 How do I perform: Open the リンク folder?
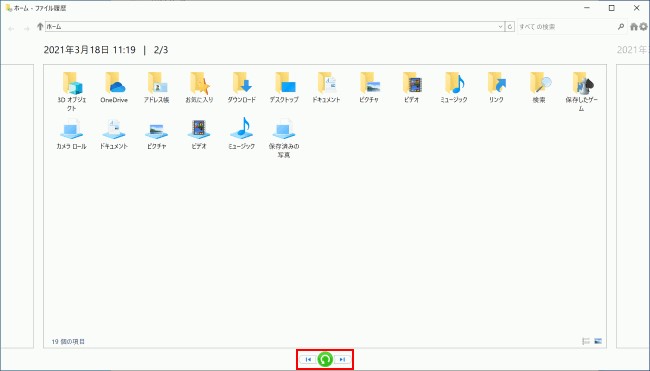tap(497, 87)
